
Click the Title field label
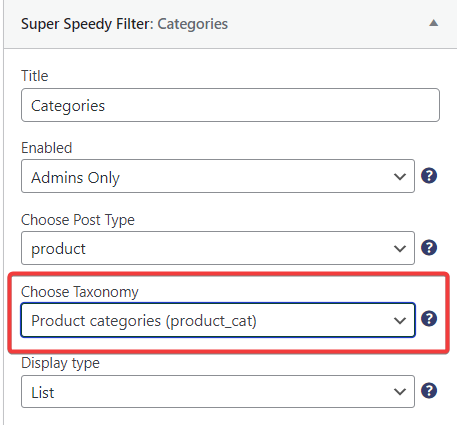click(35, 76)
